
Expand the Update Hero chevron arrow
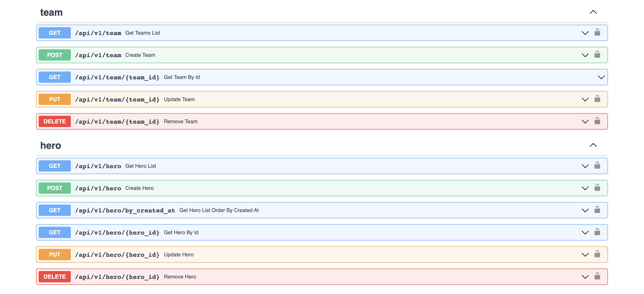tap(585, 255)
